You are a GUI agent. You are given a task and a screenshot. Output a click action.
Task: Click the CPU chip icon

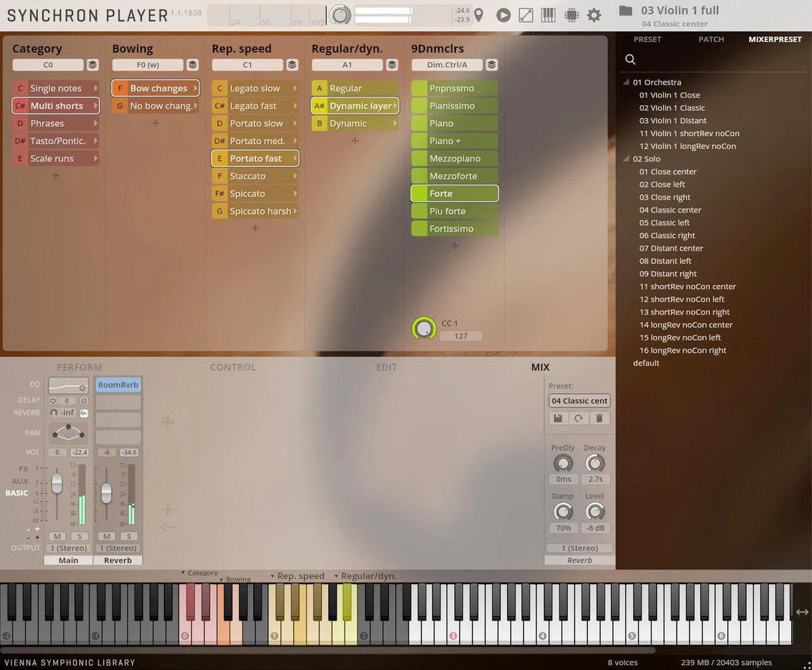point(571,15)
